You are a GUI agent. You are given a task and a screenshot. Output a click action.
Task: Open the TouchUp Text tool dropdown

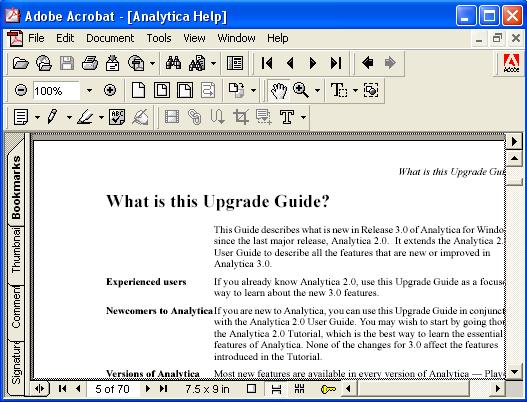(x=303, y=117)
